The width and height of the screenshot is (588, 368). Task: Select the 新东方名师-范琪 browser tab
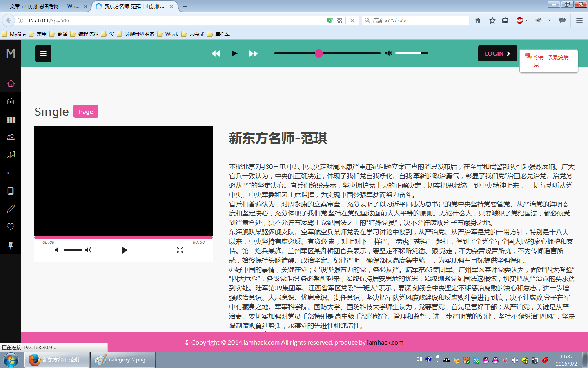click(x=134, y=7)
